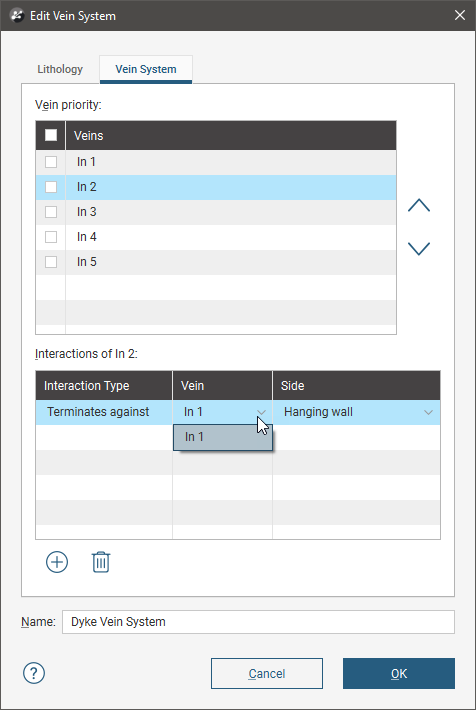Close the Edit Vein System dialog
476x710 pixels.
[x=460, y=15]
